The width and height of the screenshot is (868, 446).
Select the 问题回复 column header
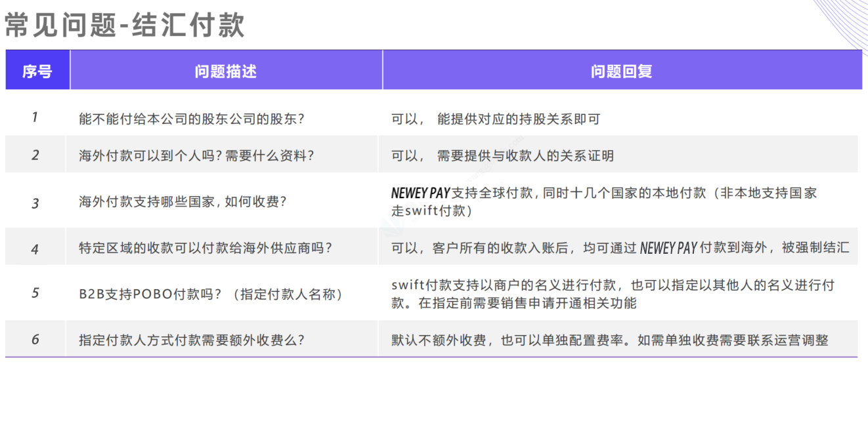coord(621,71)
